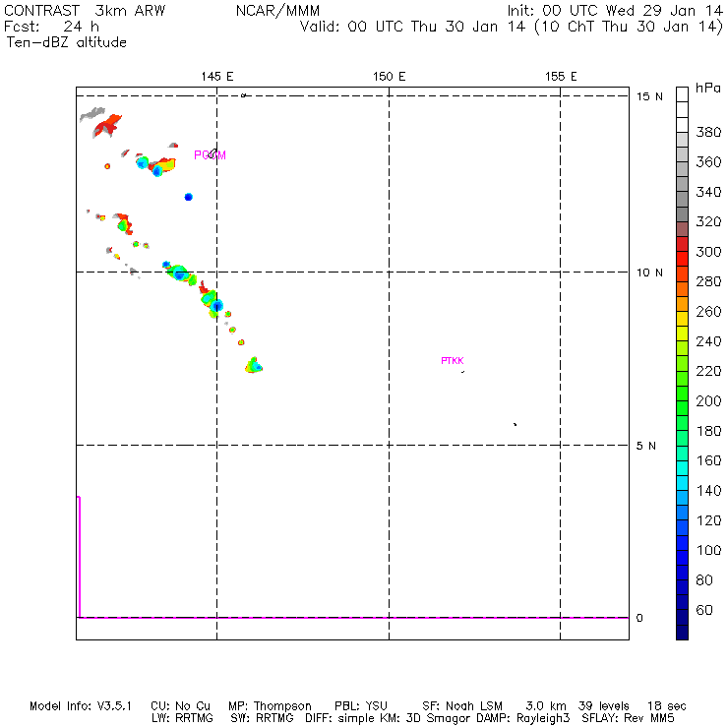Click the 380 color bar value

pyautogui.click(x=708, y=133)
